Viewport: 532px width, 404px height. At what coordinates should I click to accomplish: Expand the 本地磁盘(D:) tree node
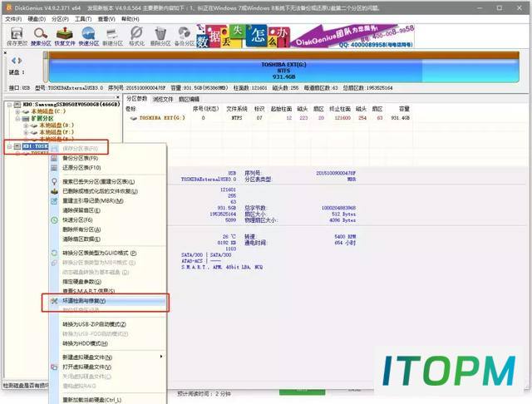26,126
